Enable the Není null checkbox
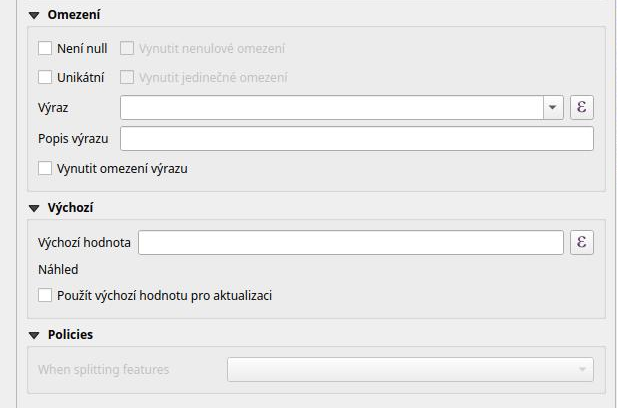Image resolution: width=617 pixels, height=408 pixels. tap(45, 47)
